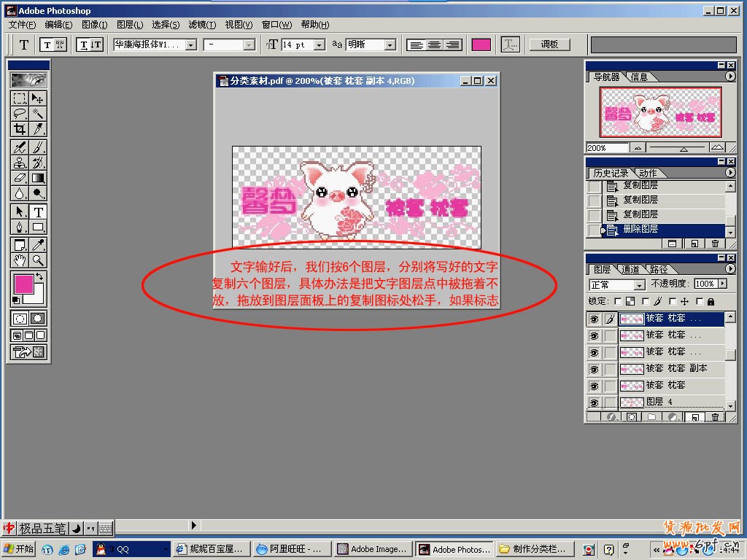747x560 pixels.
Task: Select the Type tool in the toolbox
Action: pos(38,211)
